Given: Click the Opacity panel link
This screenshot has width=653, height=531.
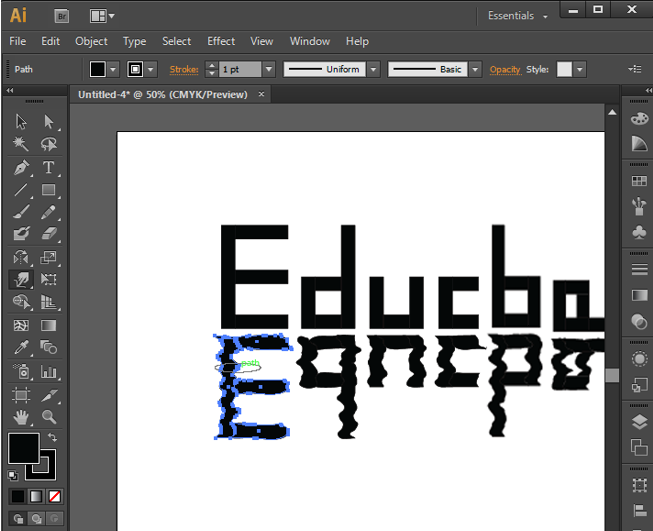Looking at the screenshot, I should 505,69.
